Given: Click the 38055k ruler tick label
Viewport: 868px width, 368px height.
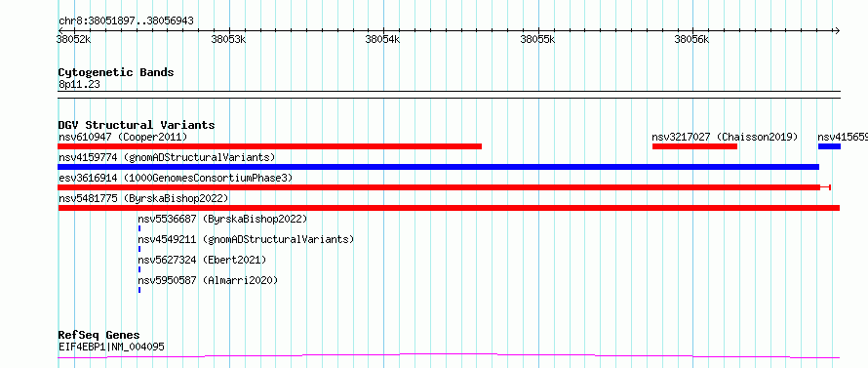Looking at the screenshot, I should 537,40.
